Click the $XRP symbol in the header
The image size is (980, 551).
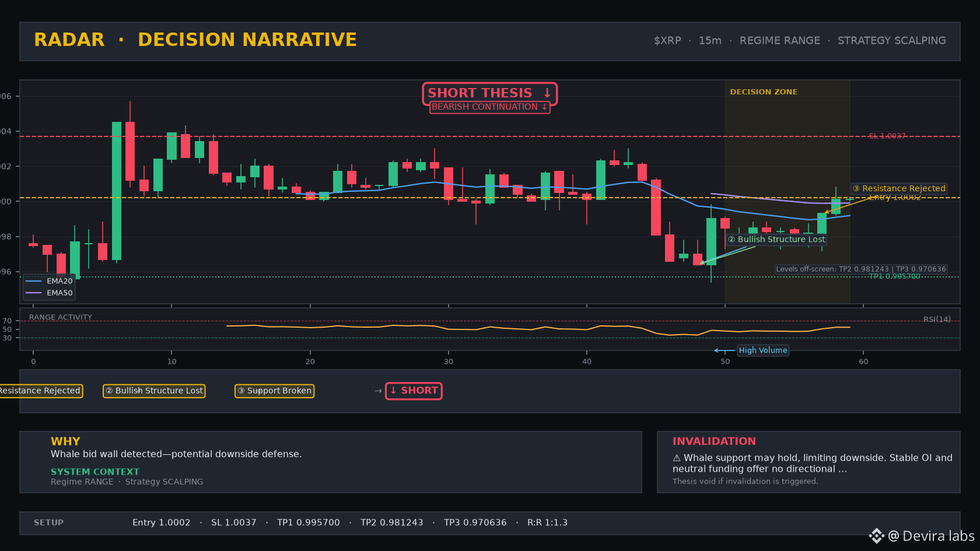667,40
